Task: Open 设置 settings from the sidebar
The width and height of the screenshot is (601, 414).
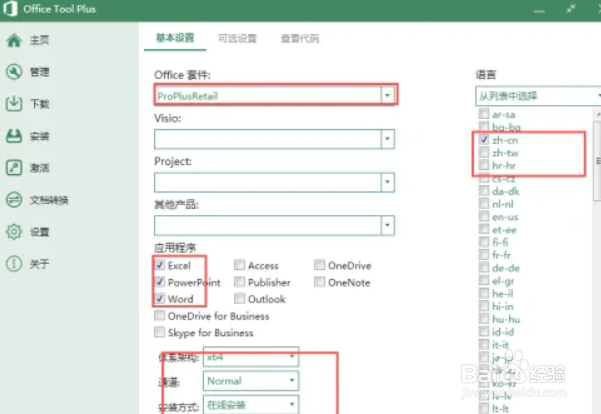Action: (28, 232)
